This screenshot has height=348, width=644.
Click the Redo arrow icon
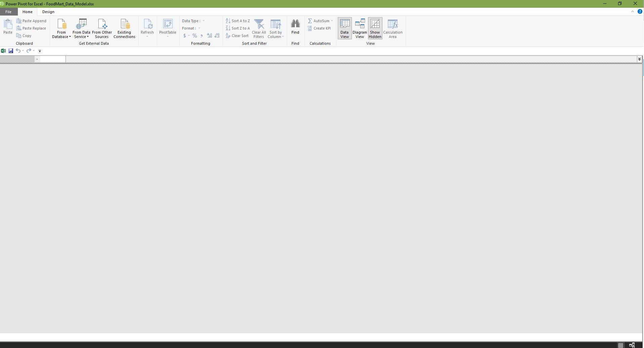(29, 51)
